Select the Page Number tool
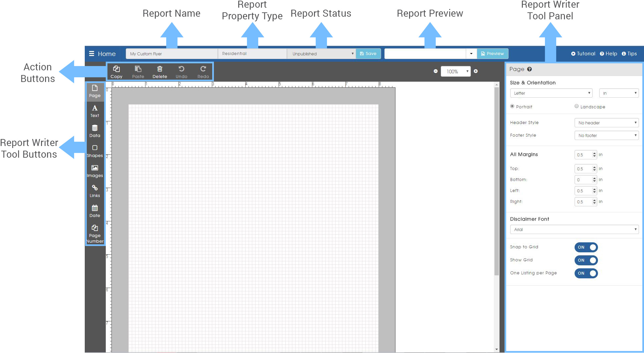 (x=95, y=232)
